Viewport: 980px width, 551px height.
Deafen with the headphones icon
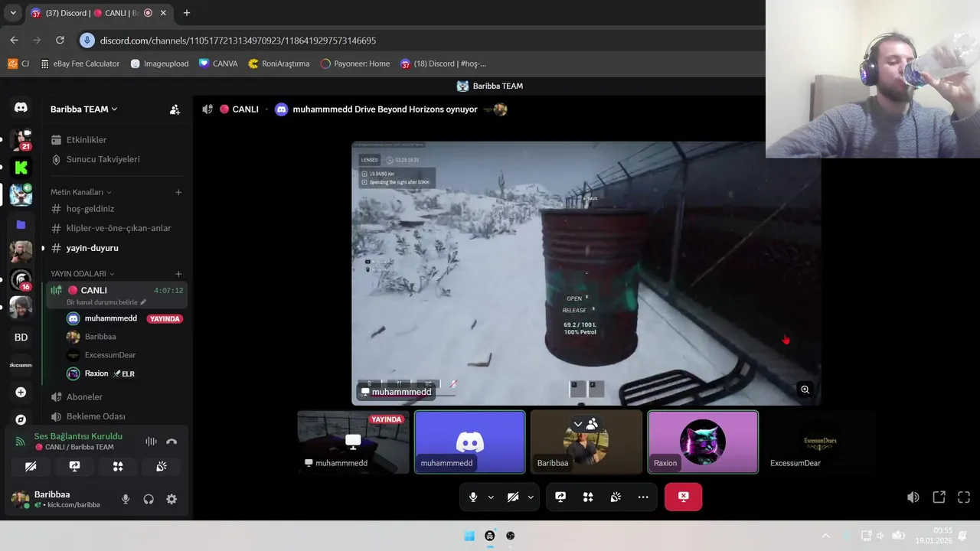coord(149,499)
